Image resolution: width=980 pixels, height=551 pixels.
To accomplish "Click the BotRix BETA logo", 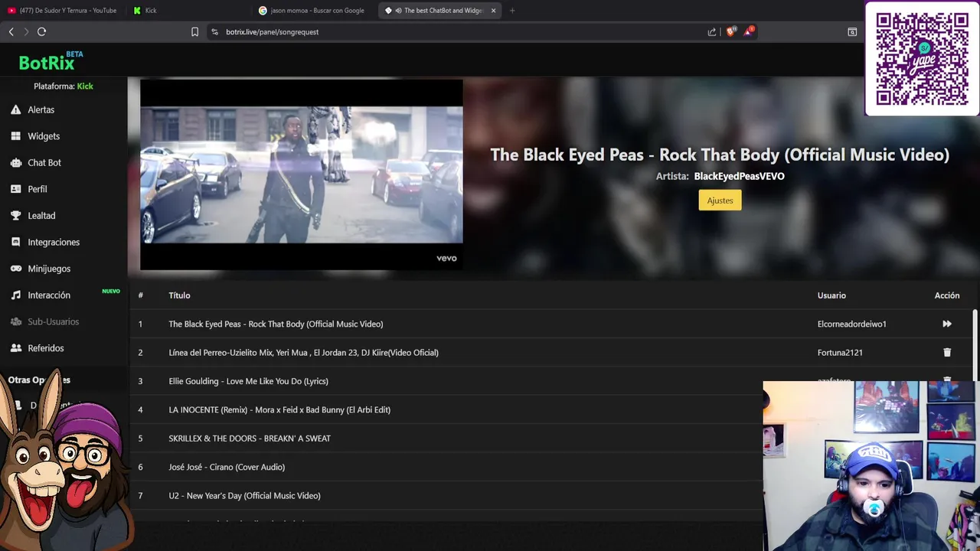I will coord(51,60).
